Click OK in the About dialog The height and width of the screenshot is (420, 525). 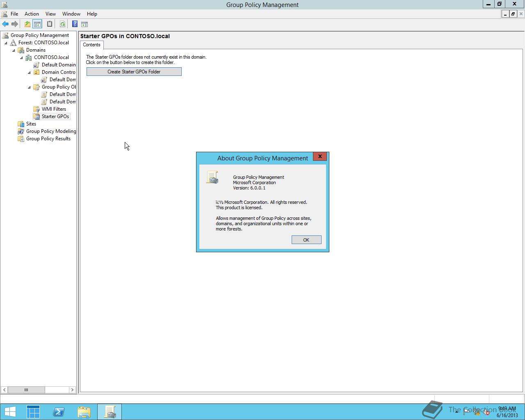(x=306, y=240)
